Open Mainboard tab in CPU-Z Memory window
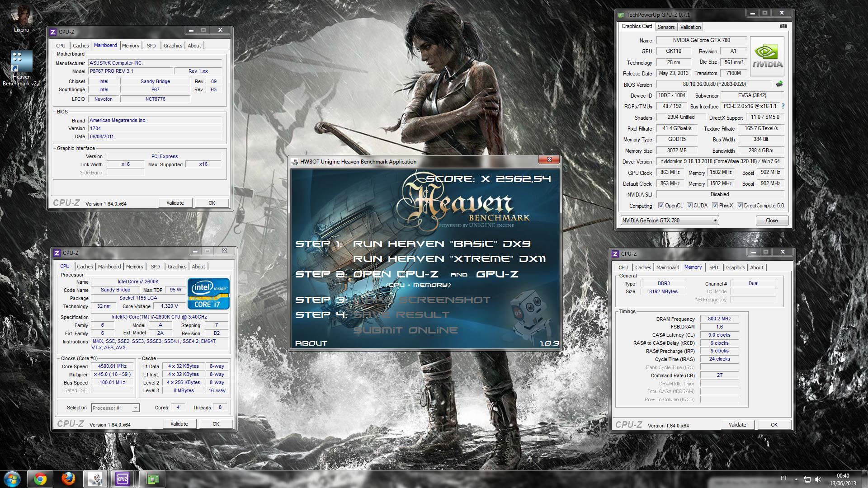The width and height of the screenshot is (868, 488). pos(668,267)
